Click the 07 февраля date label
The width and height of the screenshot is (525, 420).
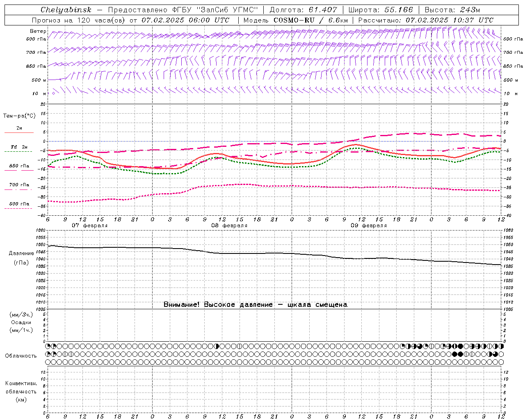(90, 226)
